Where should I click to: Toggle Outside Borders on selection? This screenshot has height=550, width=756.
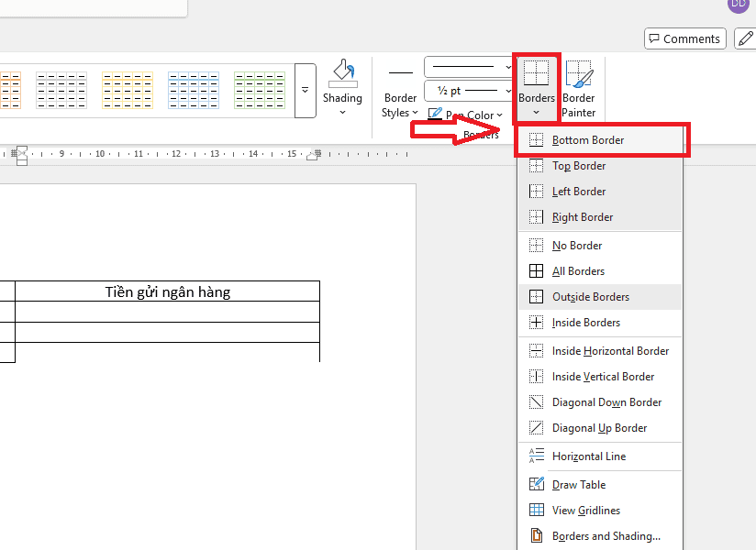(590, 297)
